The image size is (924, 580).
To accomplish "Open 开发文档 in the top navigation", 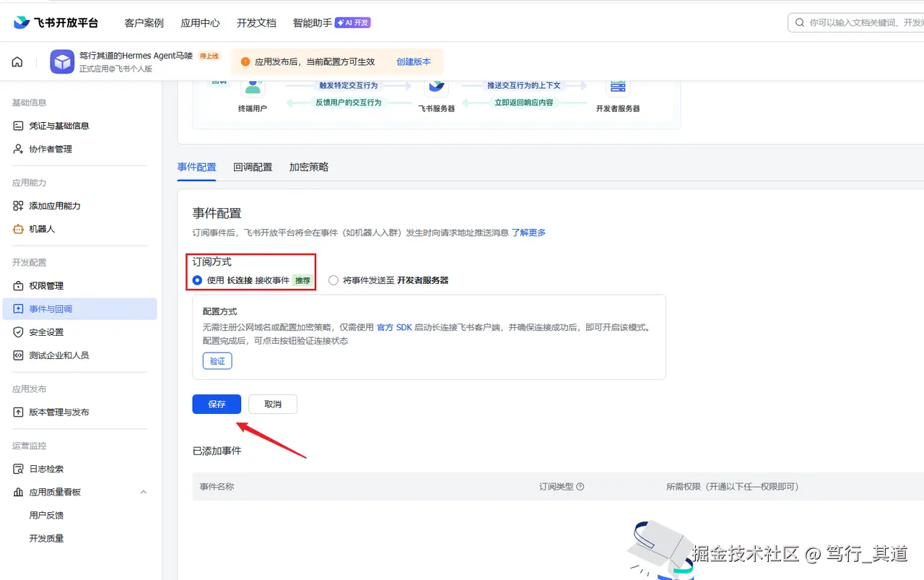I will click(256, 23).
